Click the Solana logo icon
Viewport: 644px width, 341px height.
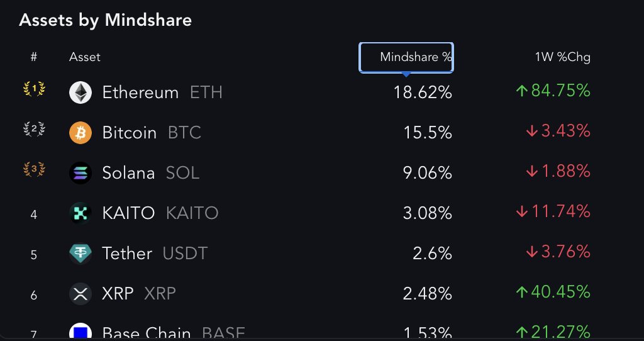pyautogui.click(x=80, y=172)
